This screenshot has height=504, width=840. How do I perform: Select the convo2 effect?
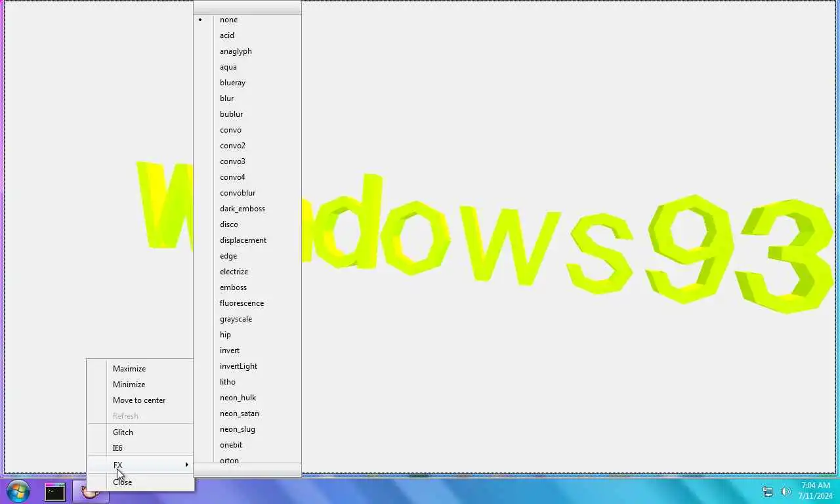coord(248,146)
